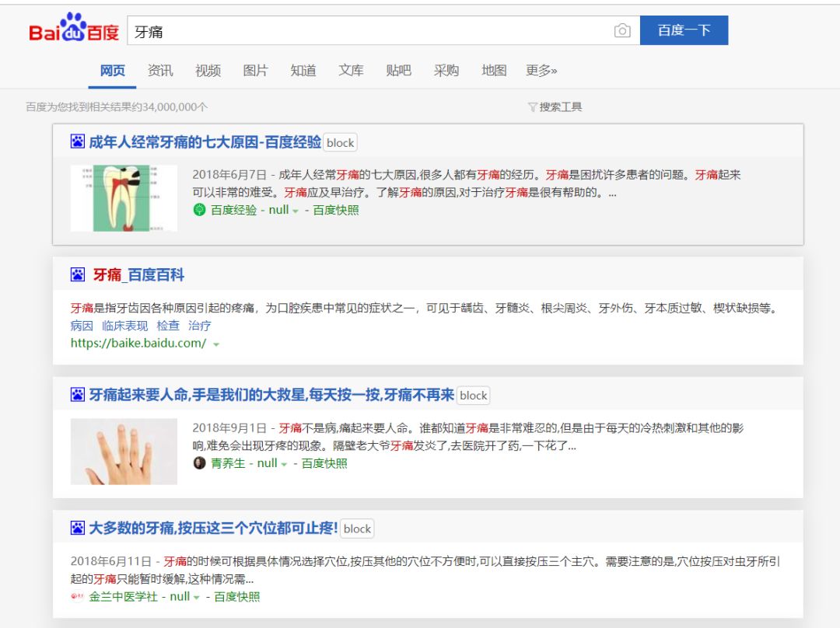This screenshot has height=628, width=840.
Task: Open 大多数的牙痛,按压这三个穴位都可止疼! result
Action: (x=213, y=529)
